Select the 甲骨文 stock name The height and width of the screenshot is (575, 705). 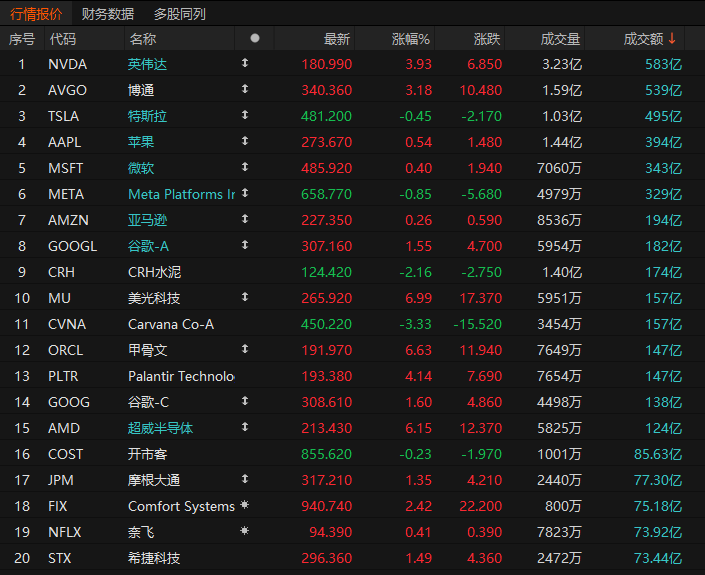pyautogui.click(x=147, y=350)
